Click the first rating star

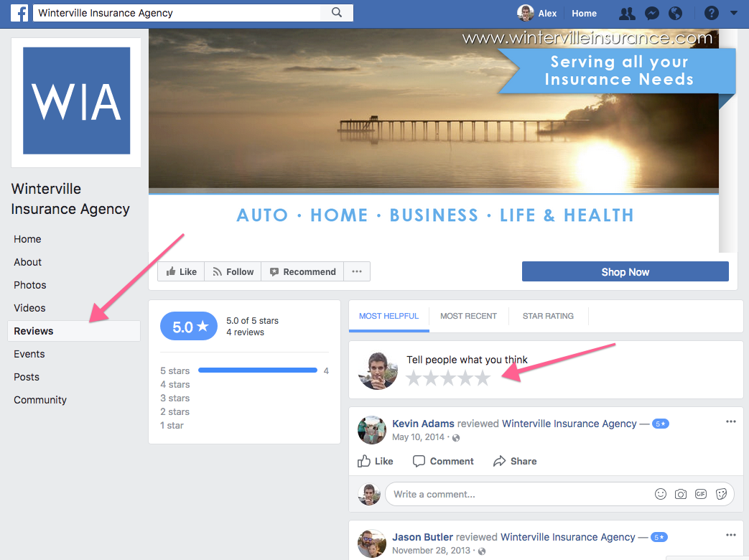tap(414, 378)
